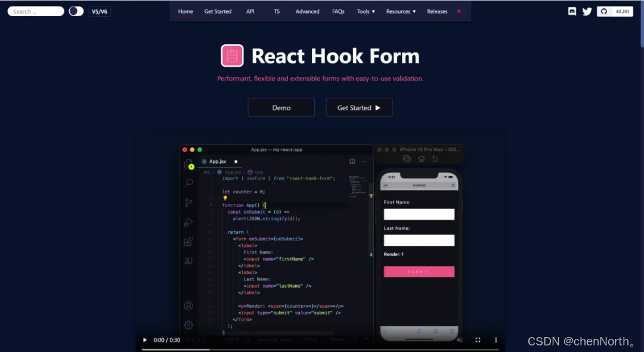Click the First Name input in phone preview
The image size is (644, 352).
click(x=419, y=214)
